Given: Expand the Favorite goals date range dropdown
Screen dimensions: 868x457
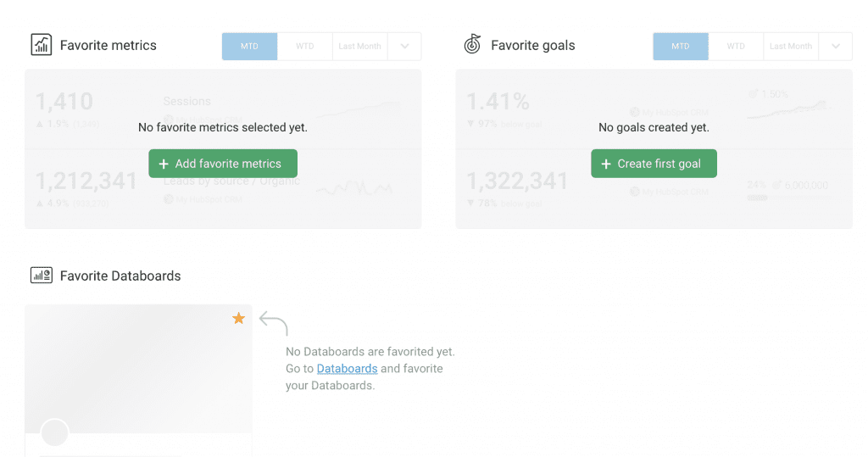Looking at the screenshot, I should (x=836, y=47).
